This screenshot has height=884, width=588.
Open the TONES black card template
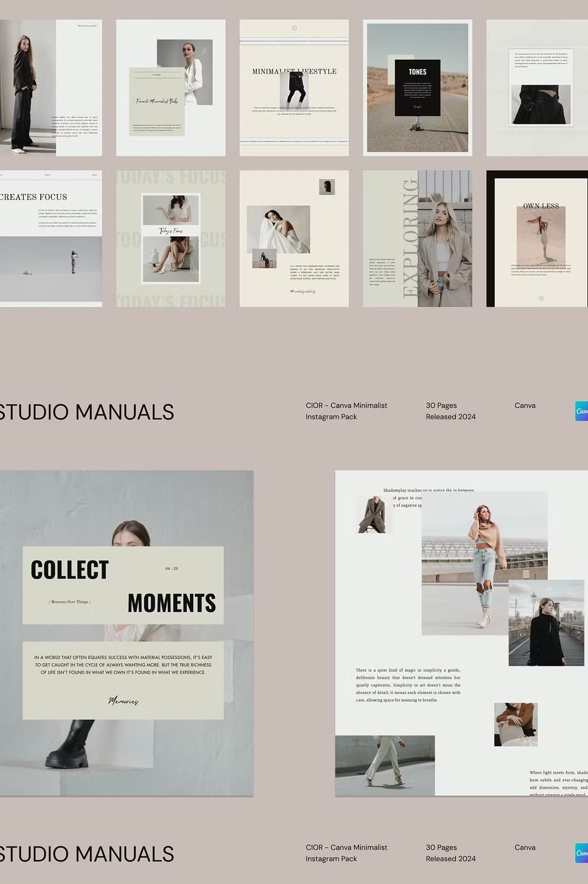click(417, 88)
